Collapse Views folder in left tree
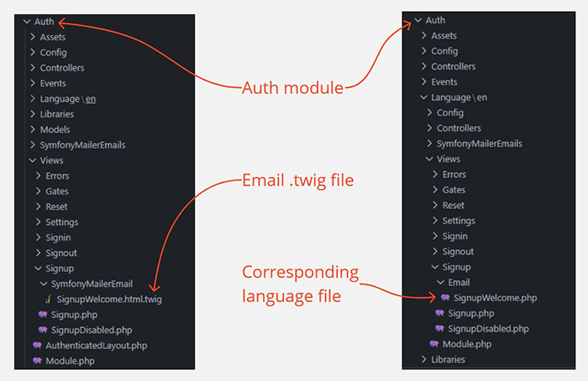Viewport: 588px width, 381px height. coord(33,160)
